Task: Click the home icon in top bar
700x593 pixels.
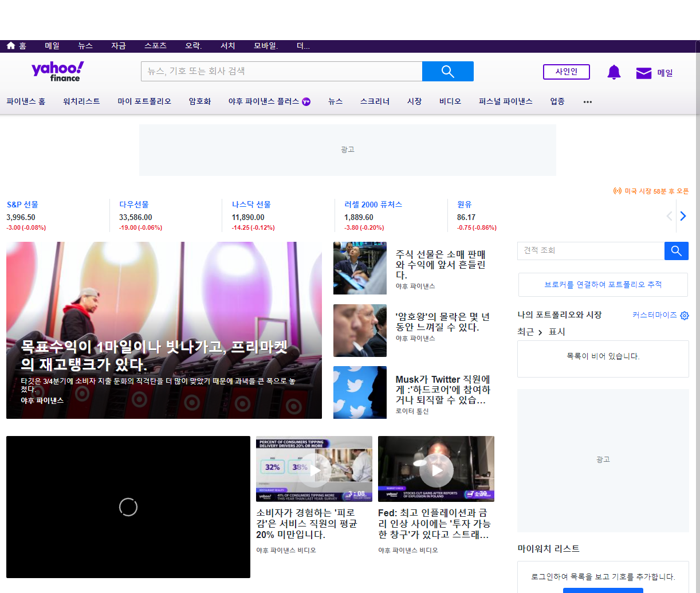Action: pyautogui.click(x=11, y=46)
